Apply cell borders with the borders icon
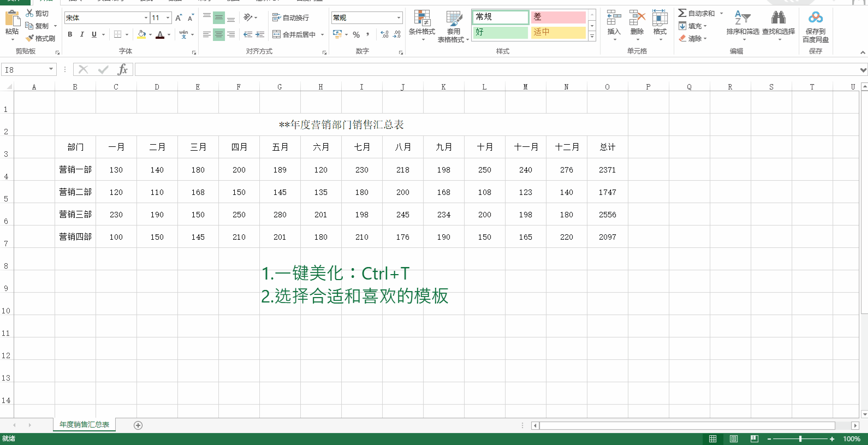This screenshot has height=445, width=868. click(x=117, y=34)
